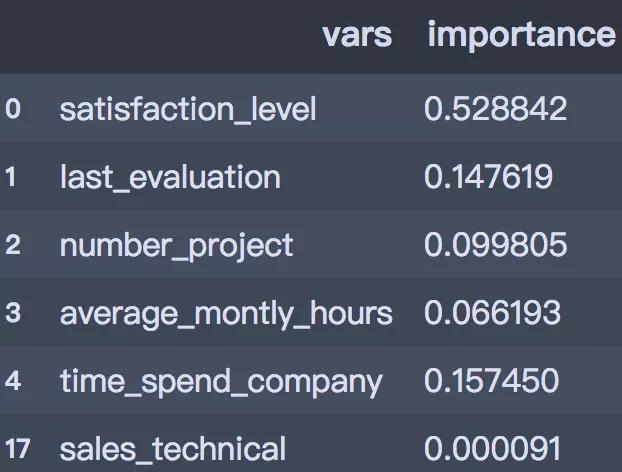Click row index 2
Image resolution: width=622 pixels, height=472 pixels.
coord(13,245)
